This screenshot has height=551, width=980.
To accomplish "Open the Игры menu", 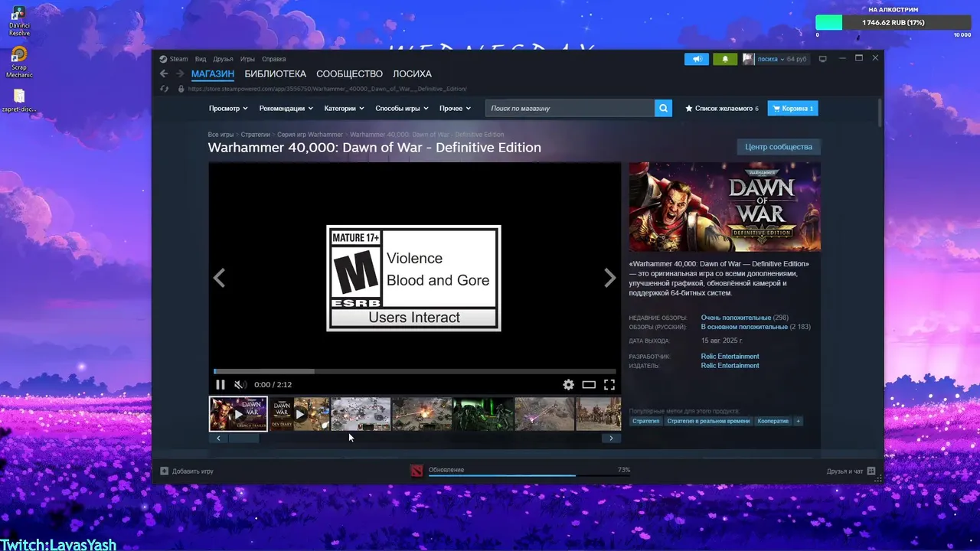I will (247, 59).
